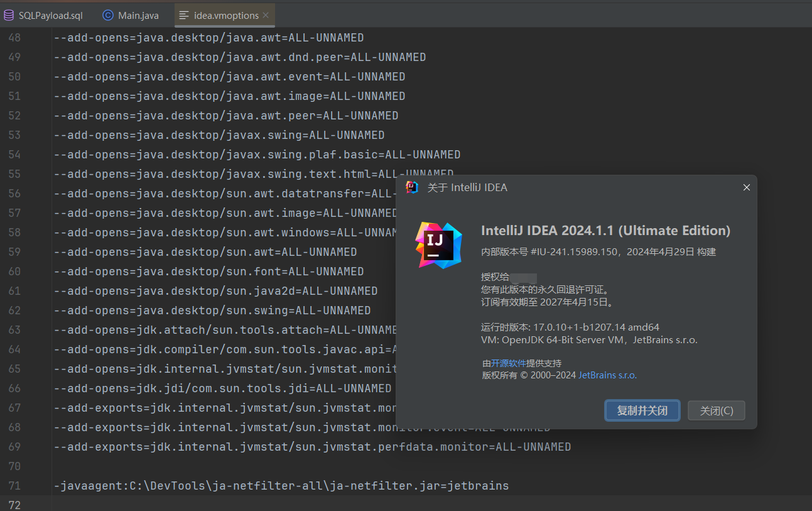812x511 pixels.
Task: Click the Main.java class icon
Action: click(108, 15)
